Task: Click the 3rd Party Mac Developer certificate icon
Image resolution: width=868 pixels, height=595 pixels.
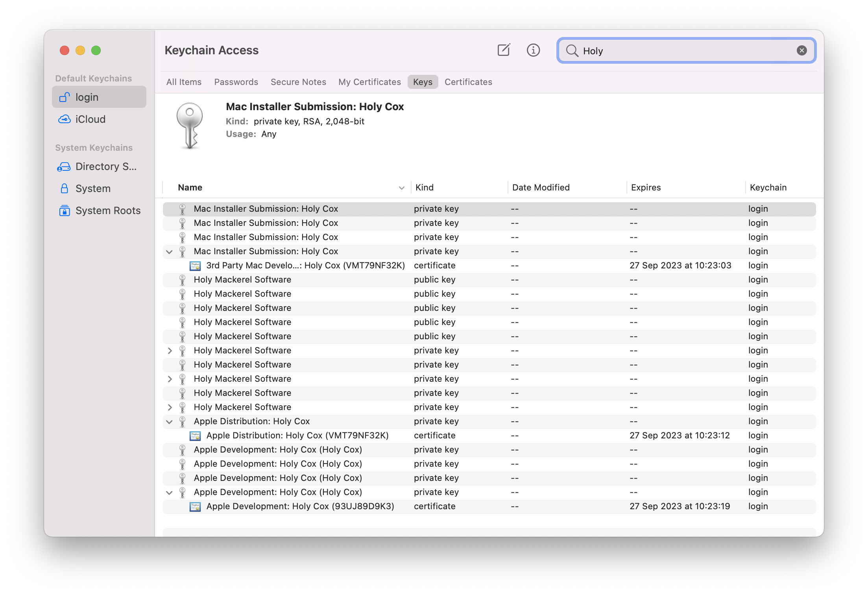Action: 195,266
